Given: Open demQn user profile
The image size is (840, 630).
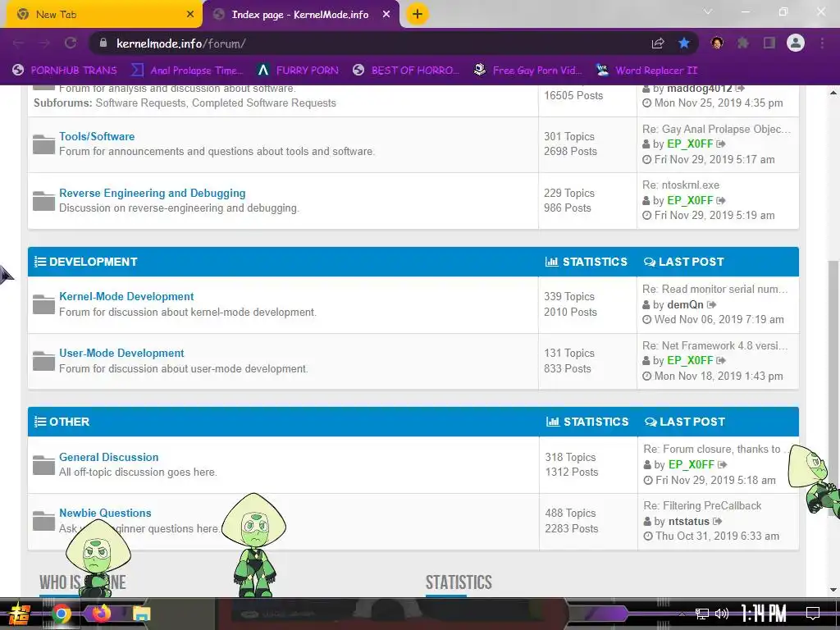Looking at the screenshot, I should click(685, 305).
